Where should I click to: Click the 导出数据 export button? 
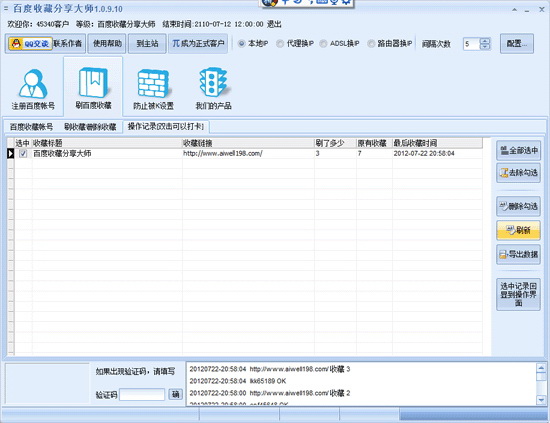[x=518, y=254]
